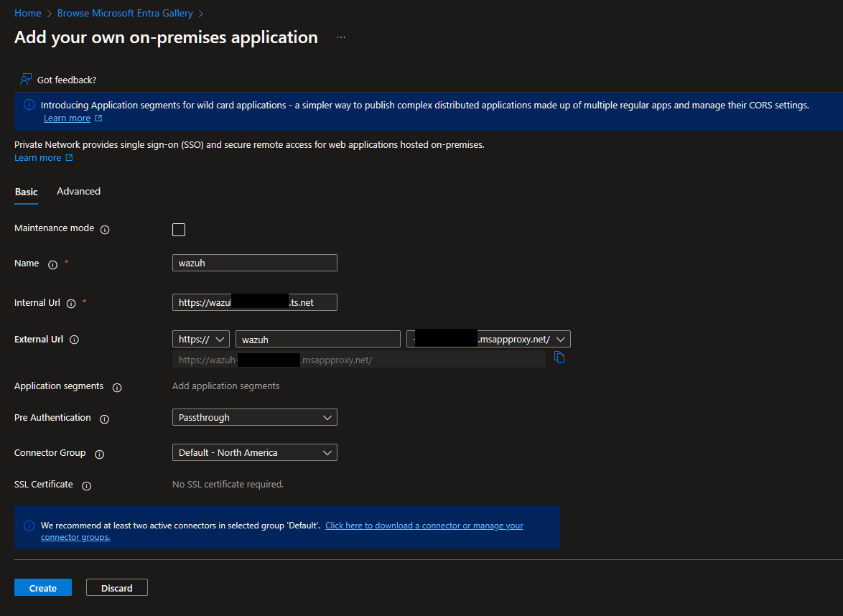This screenshot has width=843, height=616.
Task: Click the info icon beside Name
Action: 52,264
